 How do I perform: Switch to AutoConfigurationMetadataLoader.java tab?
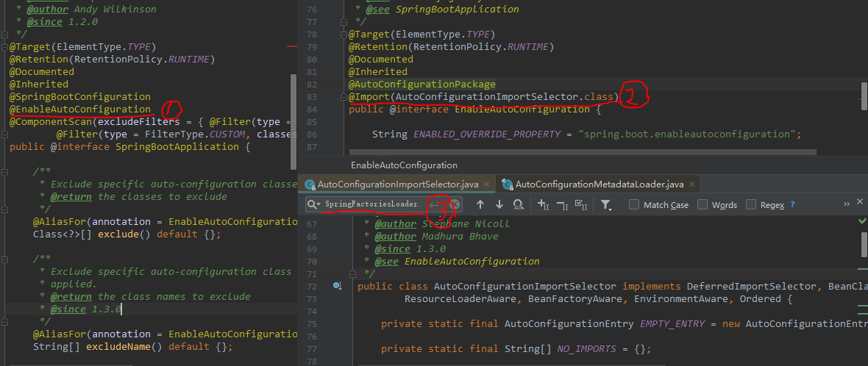point(600,184)
